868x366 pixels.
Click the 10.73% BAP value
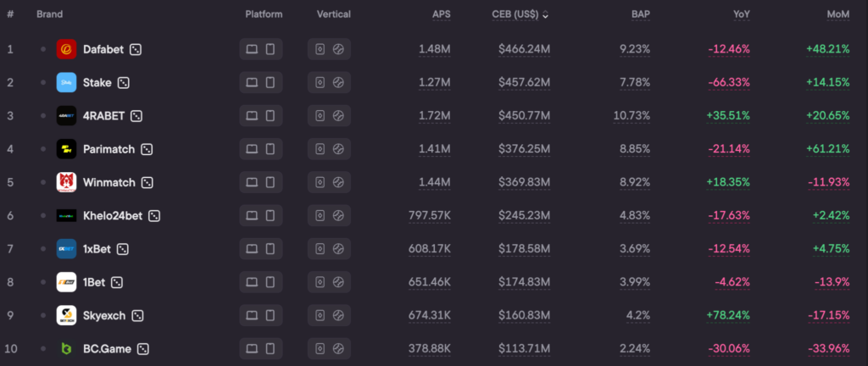coord(632,115)
